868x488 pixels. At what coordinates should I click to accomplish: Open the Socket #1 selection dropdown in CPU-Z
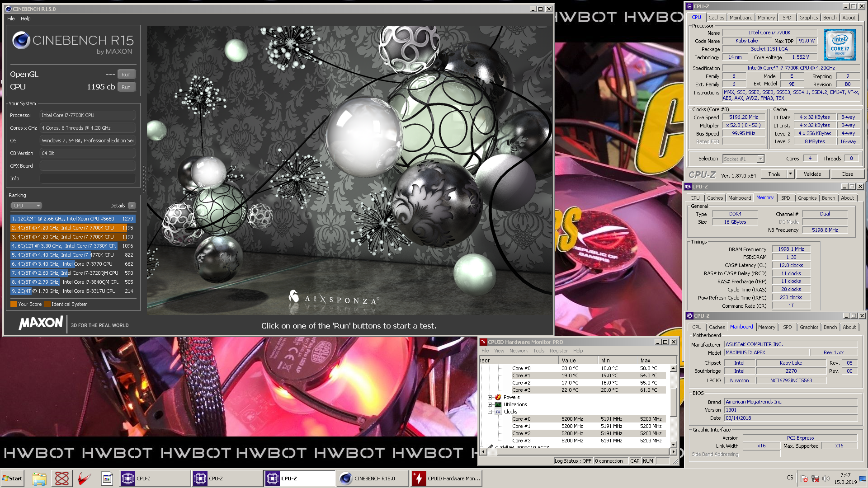[761, 159]
